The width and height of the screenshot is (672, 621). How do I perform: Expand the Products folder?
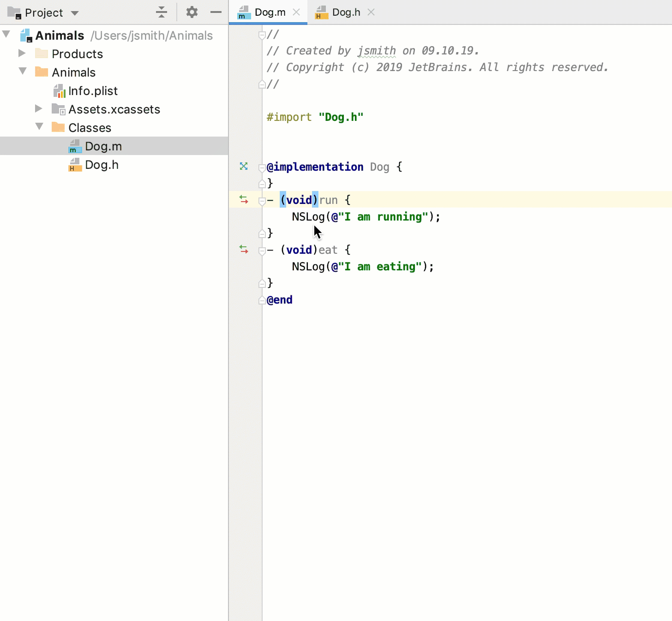(x=21, y=53)
